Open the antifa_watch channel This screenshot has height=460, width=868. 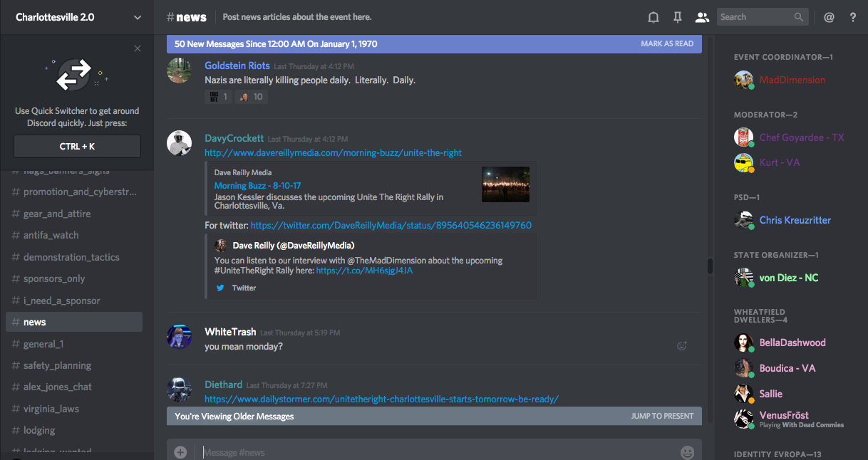tap(51, 235)
